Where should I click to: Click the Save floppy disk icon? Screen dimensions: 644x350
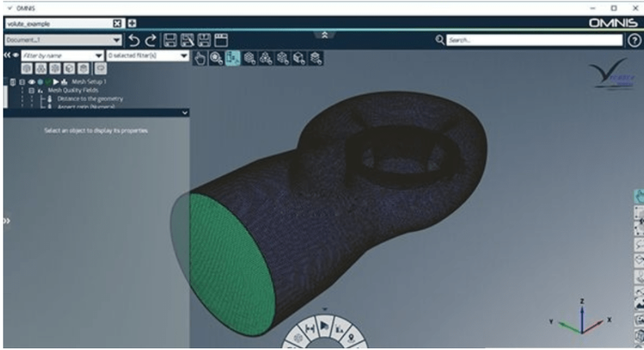pyautogui.click(x=170, y=39)
